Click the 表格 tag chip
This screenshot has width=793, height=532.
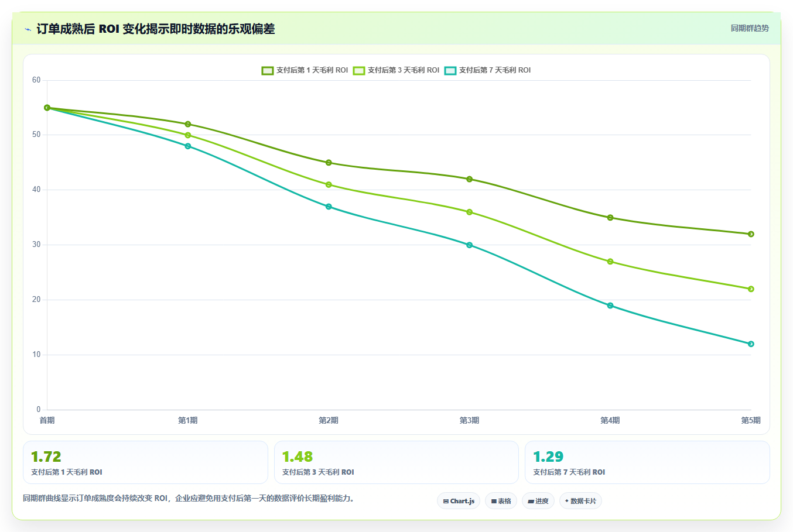[501, 501]
